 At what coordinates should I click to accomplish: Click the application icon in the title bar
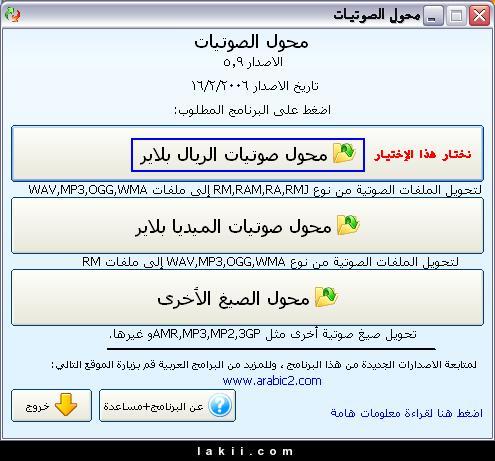pyautogui.click(x=12, y=15)
